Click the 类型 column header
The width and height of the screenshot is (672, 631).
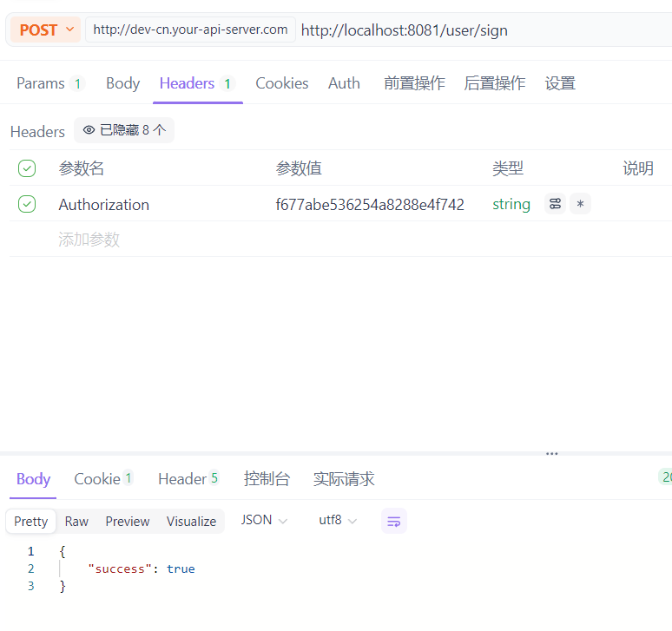coord(508,168)
